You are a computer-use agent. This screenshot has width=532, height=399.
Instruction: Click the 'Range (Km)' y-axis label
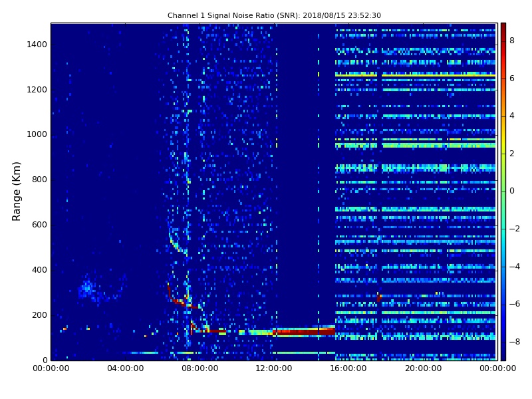(x=16, y=192)
